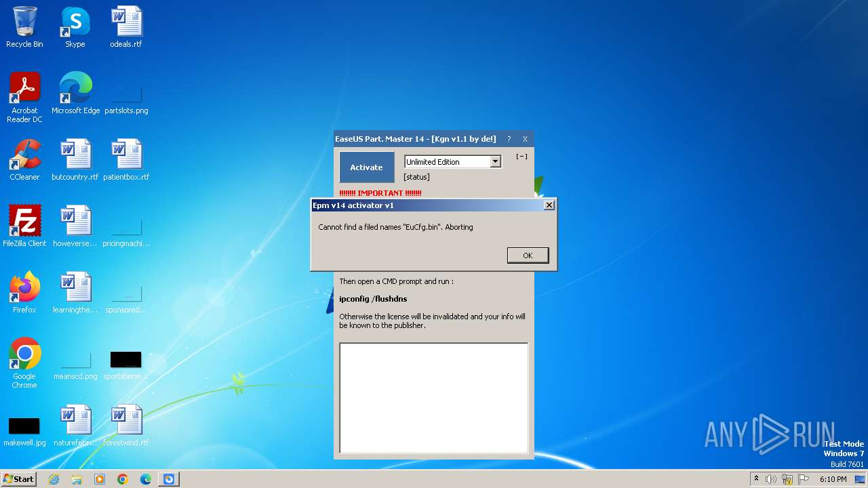Launch Skype from the desktop
868x488 pixels.
pyautogui.click(x=75, y=27)
